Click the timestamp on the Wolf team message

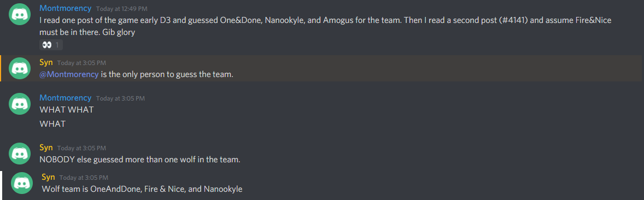(84, 178)
